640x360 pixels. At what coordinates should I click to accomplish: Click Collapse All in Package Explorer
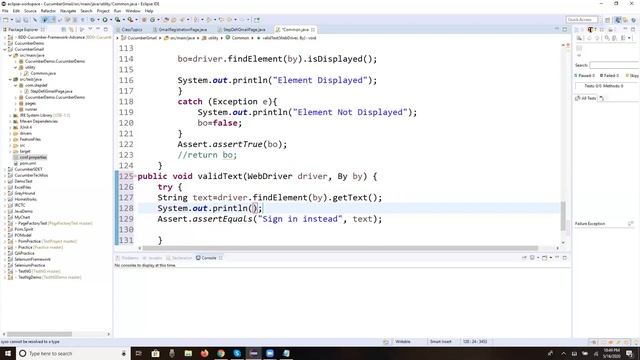click(64, 29)
